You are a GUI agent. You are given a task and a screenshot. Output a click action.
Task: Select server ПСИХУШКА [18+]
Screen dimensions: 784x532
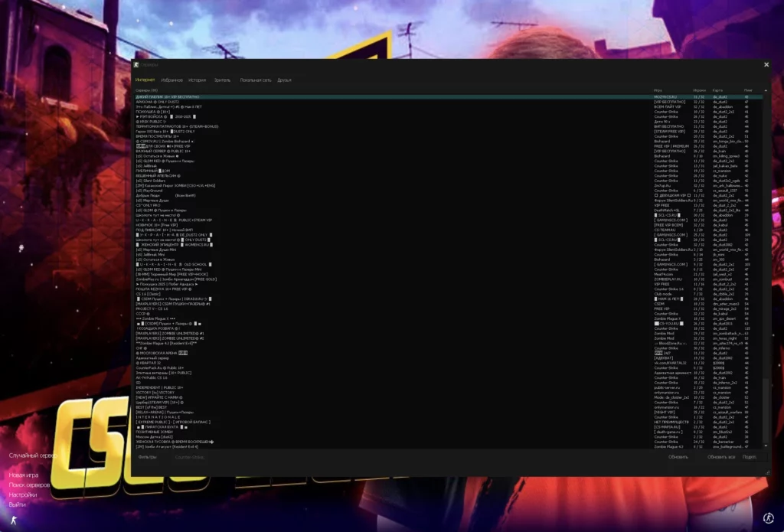coord(449,112)
